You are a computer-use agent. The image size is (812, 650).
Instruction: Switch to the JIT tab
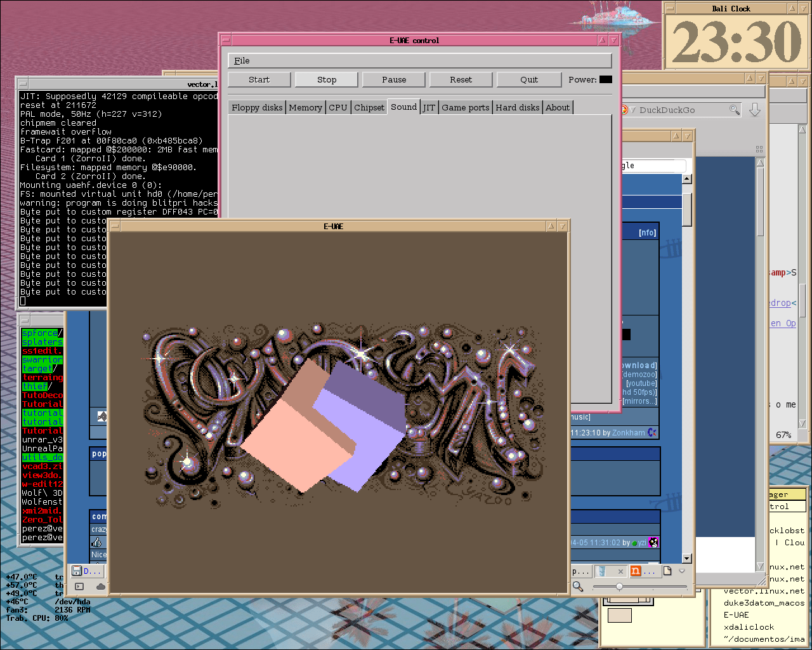pos(429,107)
